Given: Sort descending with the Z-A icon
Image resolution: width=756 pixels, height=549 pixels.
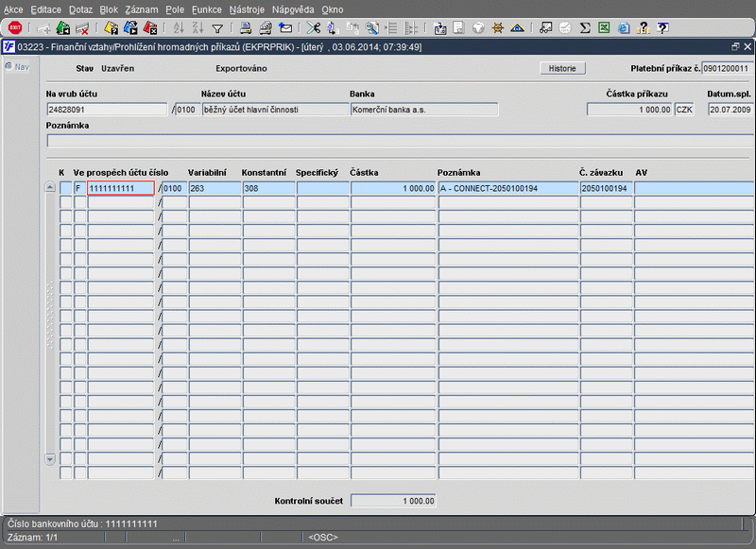Looking at the screenshot, I should tap(198, 28).
